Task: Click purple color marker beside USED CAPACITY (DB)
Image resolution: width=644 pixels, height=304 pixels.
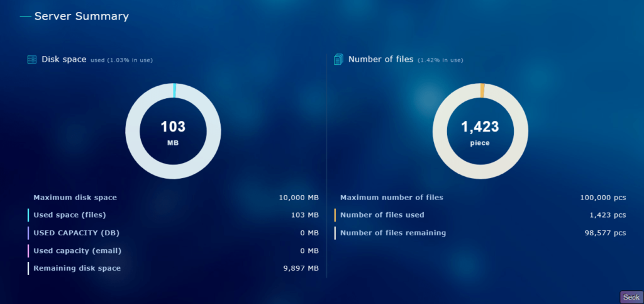Action: pos(28,233)
